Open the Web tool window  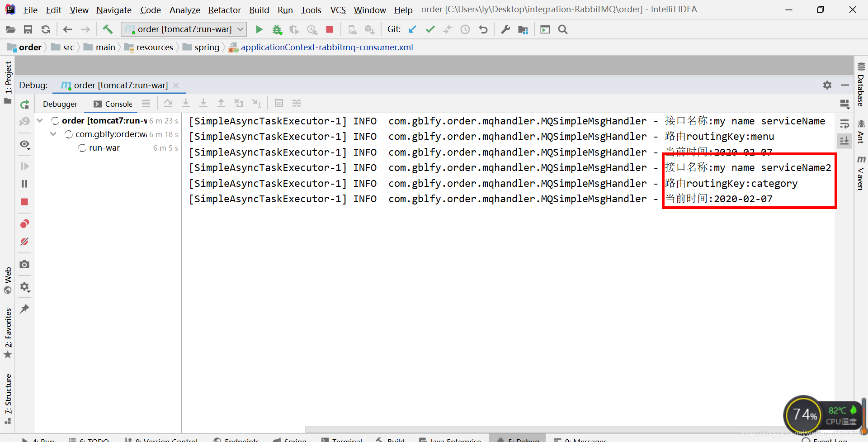pyautogui.click(x=8, y=280)
